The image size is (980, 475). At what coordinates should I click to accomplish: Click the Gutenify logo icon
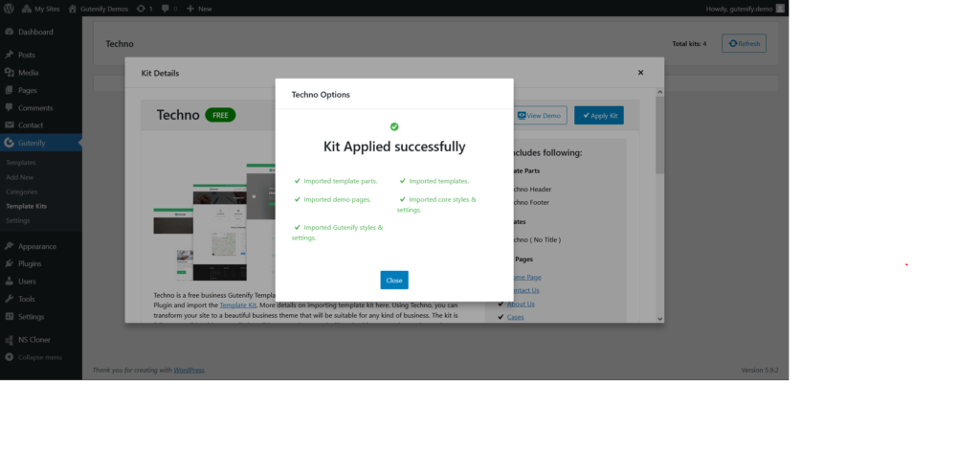9,143
